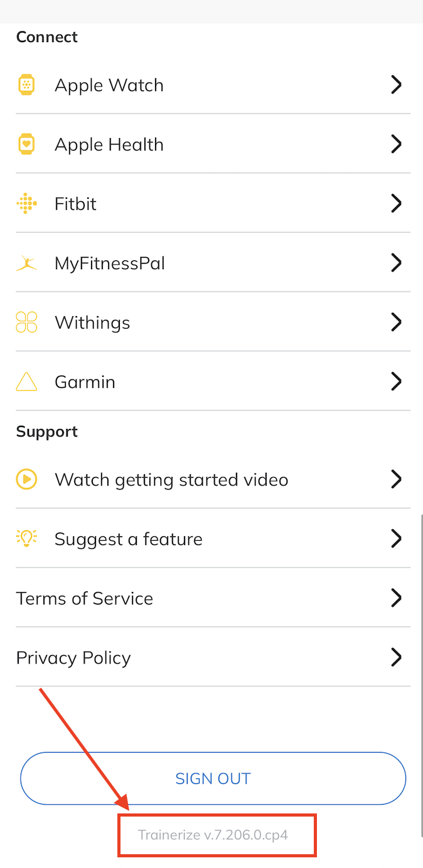Click the Trainerize version number text
Viewport: 423px width, 868px height.
[x=213, y=835]
